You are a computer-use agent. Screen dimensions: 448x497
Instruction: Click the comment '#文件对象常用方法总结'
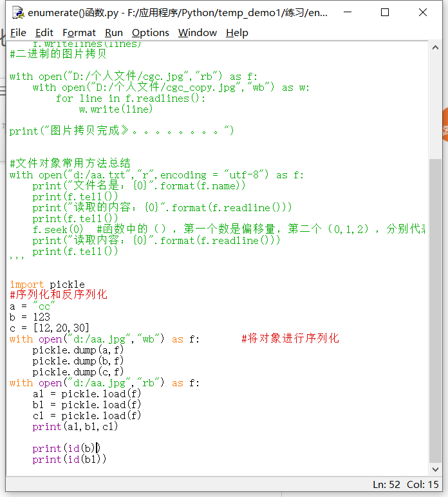pos(70,164)
